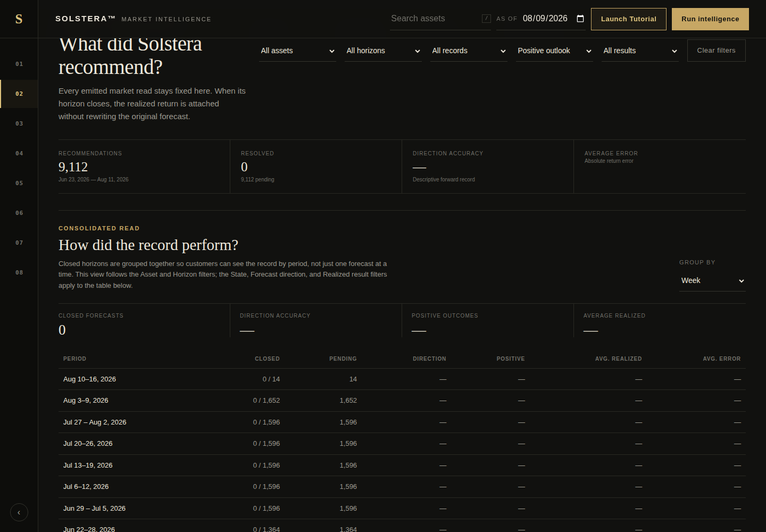Click the SOLSTERA Market Intelligence title
766x532 pixels.
133,19
